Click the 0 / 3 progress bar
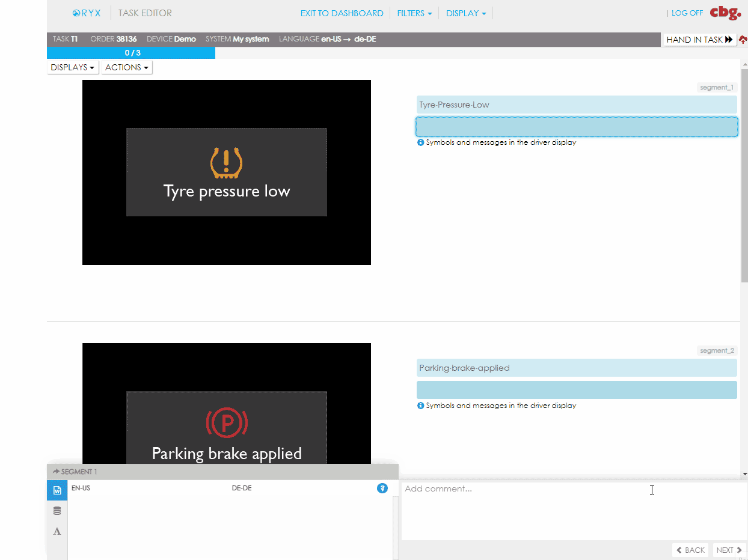Screen dimensions: 748x560 tap(131, 53)
